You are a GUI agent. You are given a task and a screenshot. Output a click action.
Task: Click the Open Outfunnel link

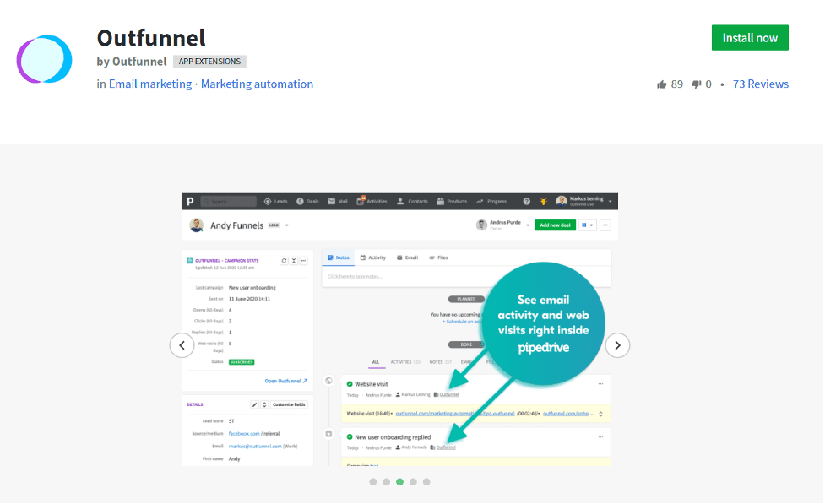[x=286, y=381]
